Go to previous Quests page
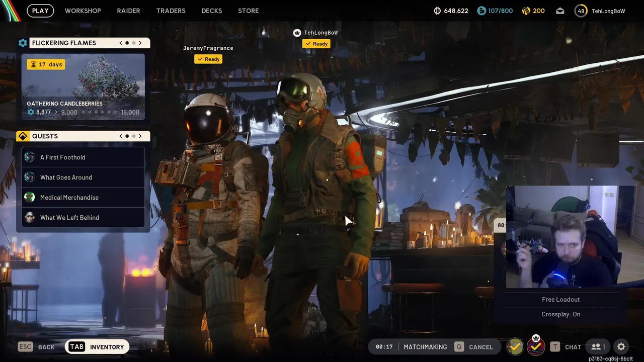 point(121,136)
